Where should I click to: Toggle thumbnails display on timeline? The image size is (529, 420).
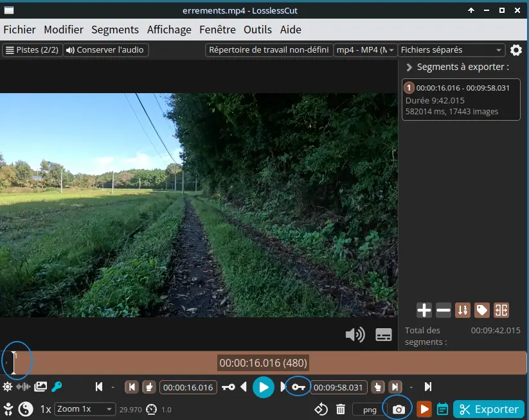(40, 387)
